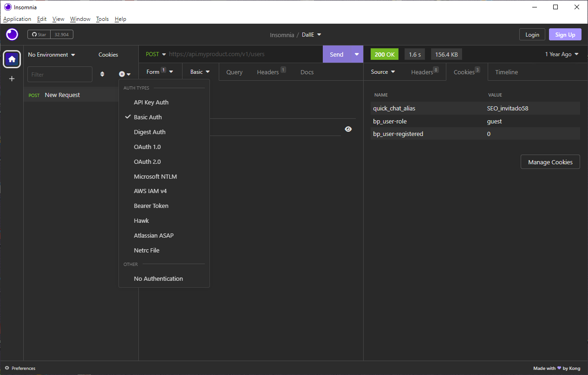The height and width of the screenshot is (375, 588).
Task: Click the Insomnia logo in header
Action: point(12,34)
